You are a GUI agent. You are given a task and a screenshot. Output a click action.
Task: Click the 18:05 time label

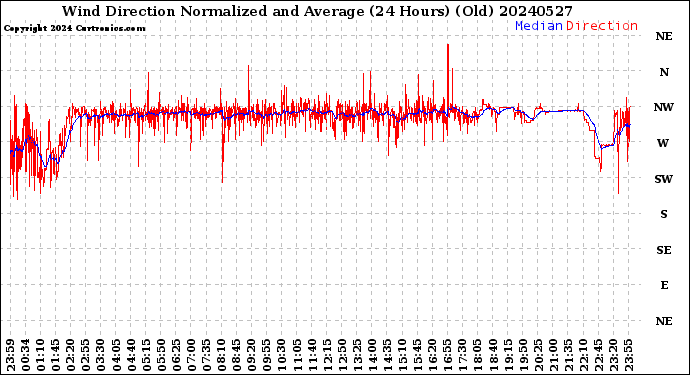(477, 355)
